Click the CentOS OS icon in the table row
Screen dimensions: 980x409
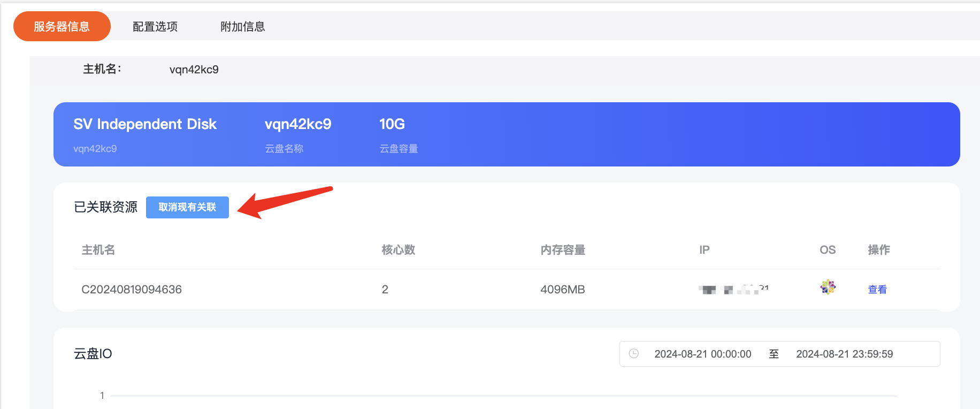pyautogui.click(x=828, y=287)
